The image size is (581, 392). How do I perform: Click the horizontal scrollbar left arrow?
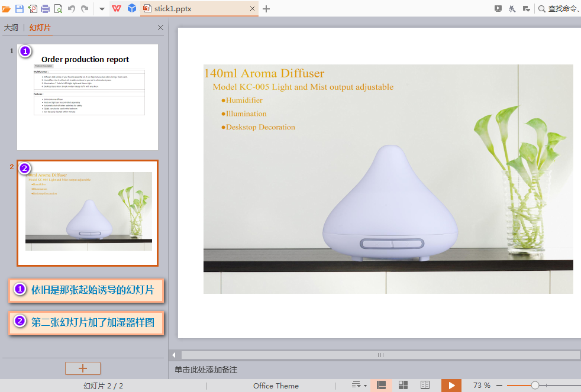tap(174, 355)
